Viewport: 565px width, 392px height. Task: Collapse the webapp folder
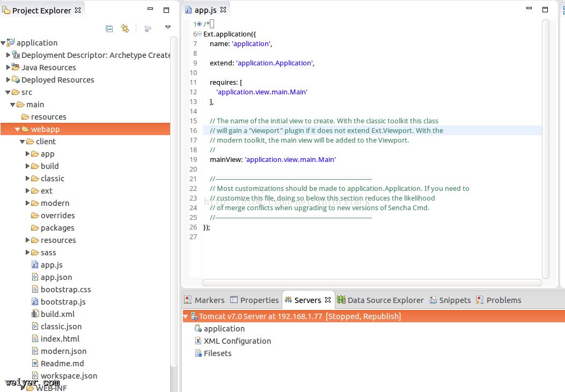(18, 129)
